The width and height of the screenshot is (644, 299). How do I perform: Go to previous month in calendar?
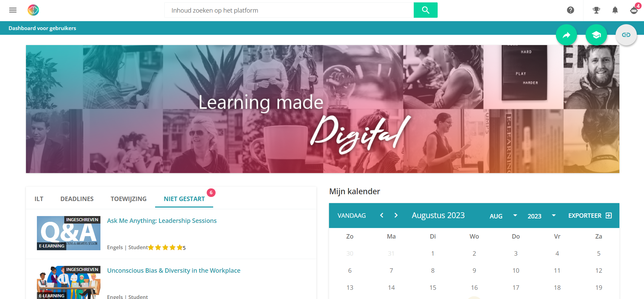click(382, 215)
